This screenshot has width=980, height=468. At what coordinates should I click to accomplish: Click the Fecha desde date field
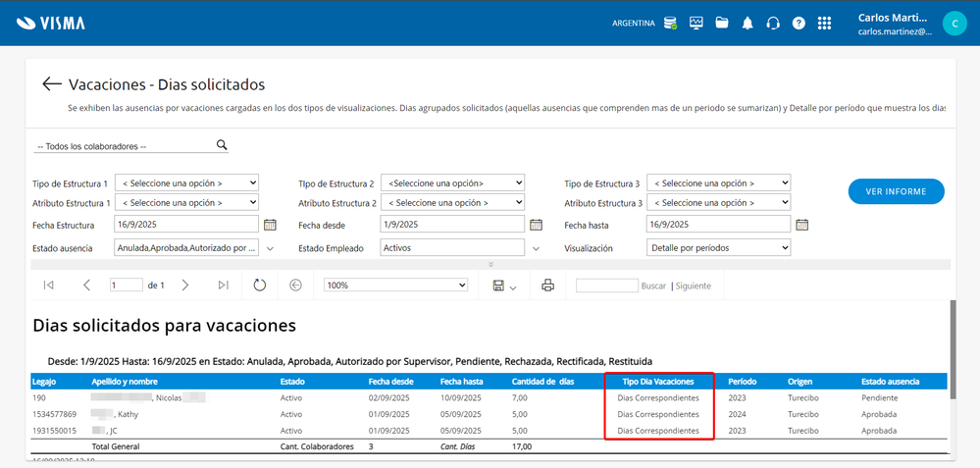click(452, 224)
